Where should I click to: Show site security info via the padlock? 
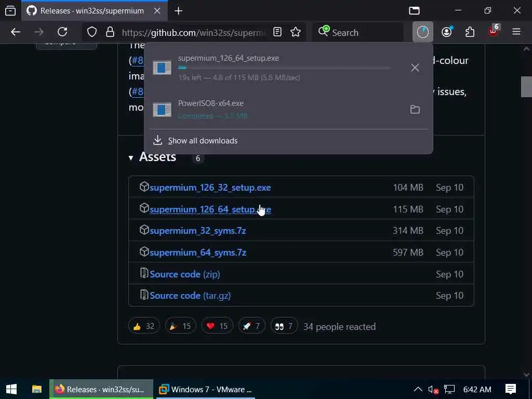tap(110, 32)
